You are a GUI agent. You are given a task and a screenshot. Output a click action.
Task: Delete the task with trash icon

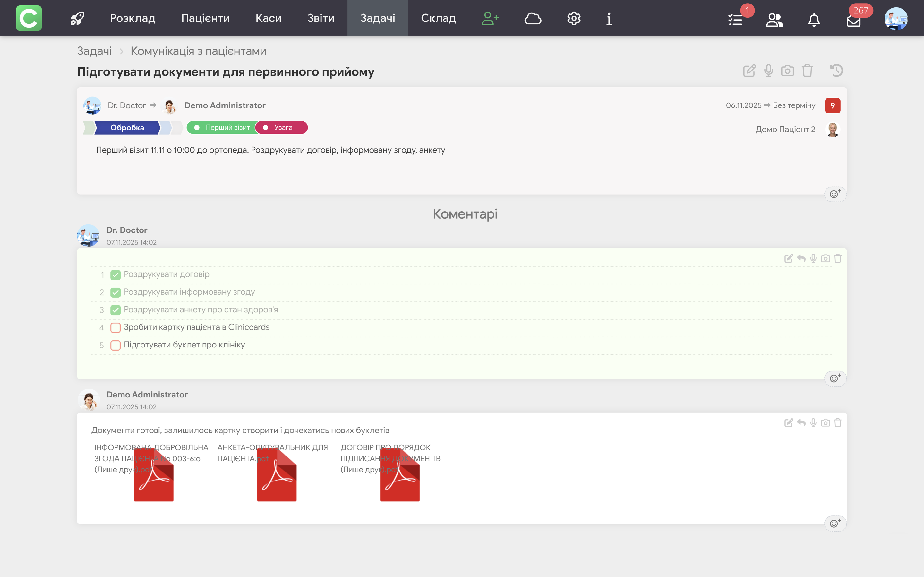[x=807, y=71]
